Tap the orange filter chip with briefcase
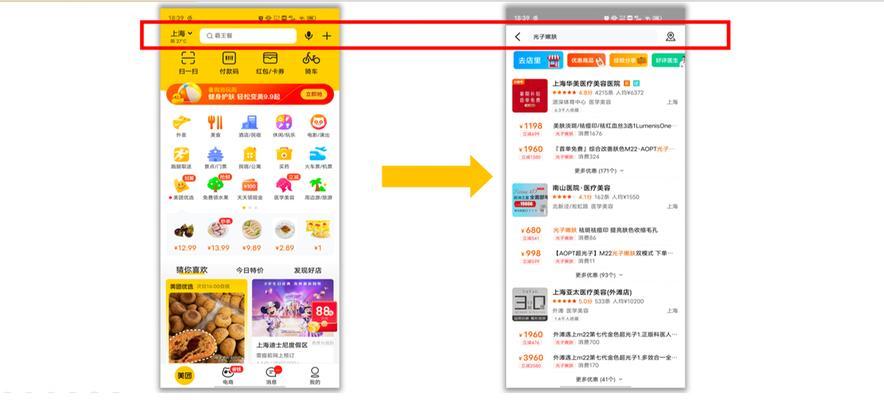Viewport: 884px width, 400px height. tap(629, 60)
